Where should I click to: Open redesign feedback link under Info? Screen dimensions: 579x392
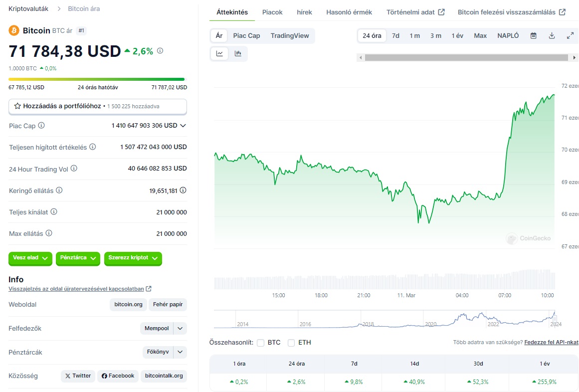point(76,289)
